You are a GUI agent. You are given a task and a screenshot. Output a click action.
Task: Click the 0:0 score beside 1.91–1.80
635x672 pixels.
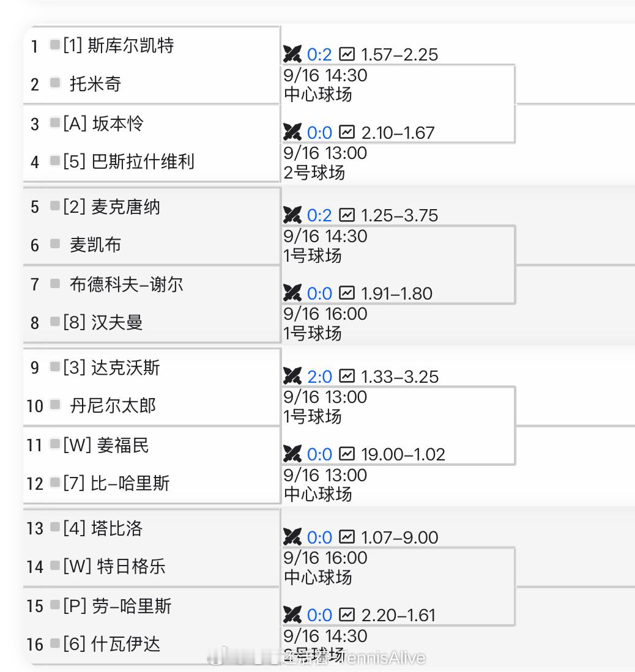(x=319, y=294)
